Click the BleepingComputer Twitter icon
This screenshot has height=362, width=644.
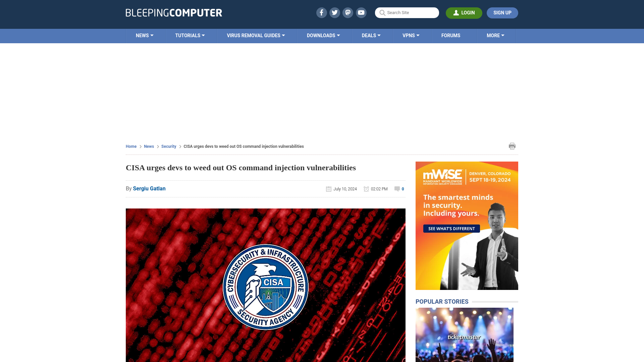pyautogui.click(x=334, y=12)
